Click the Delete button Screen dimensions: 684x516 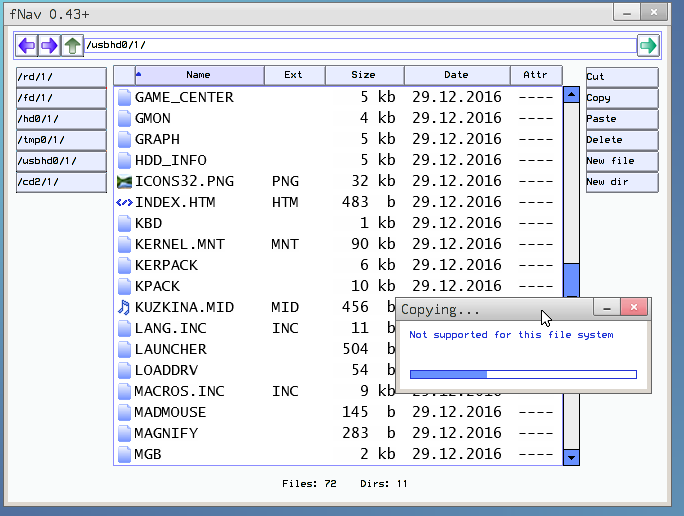pyautogui.click(x=621, y=140)
